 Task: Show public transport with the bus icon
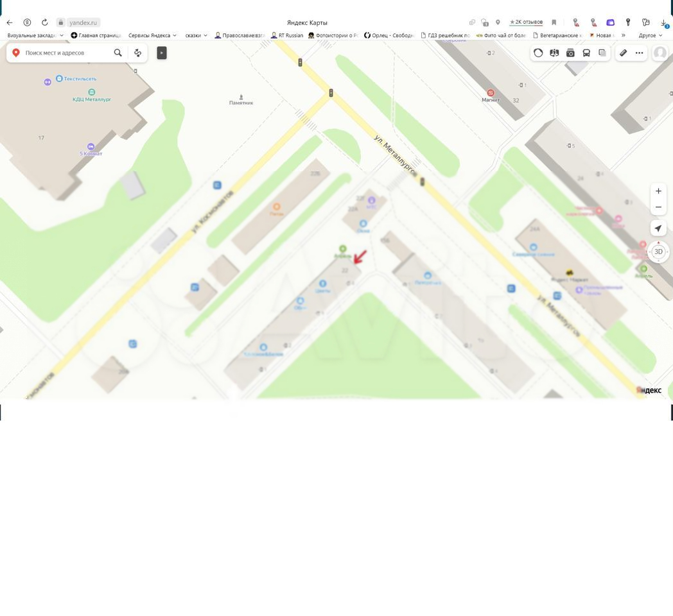coord(586,53)
